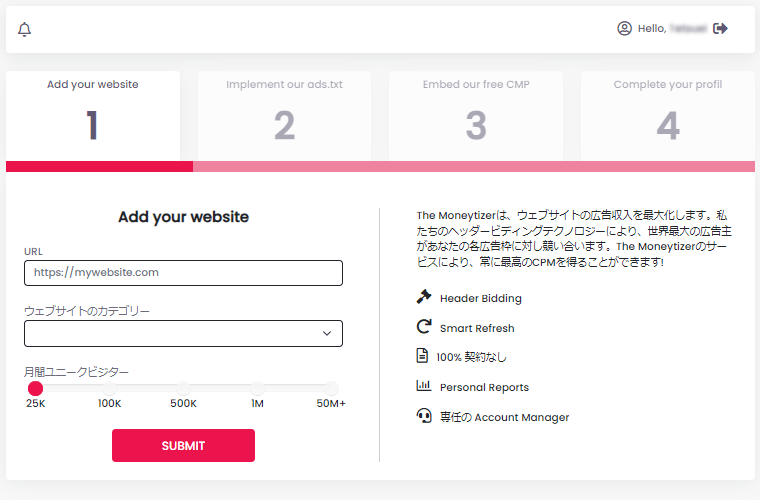The width and height of the screenshot is (760, 500).
Task: Click the step progress bar
Action: click(380, 166)
